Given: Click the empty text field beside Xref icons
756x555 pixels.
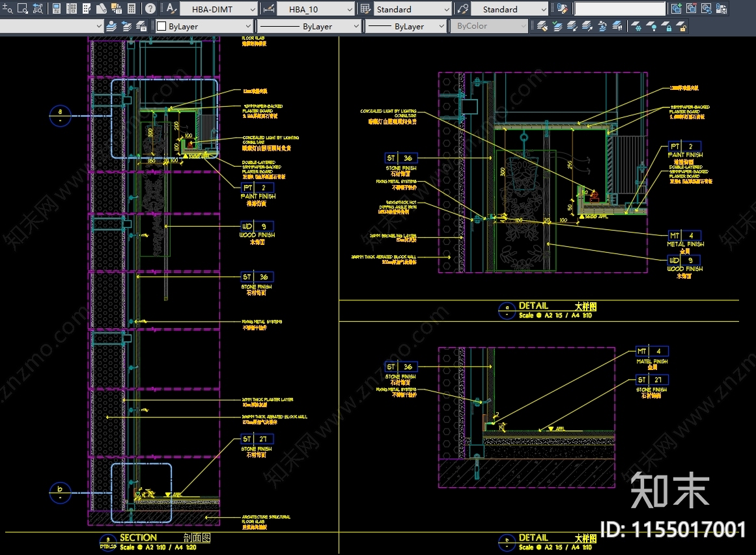Looking at the screenshot, I should click(x=620, y=9).
